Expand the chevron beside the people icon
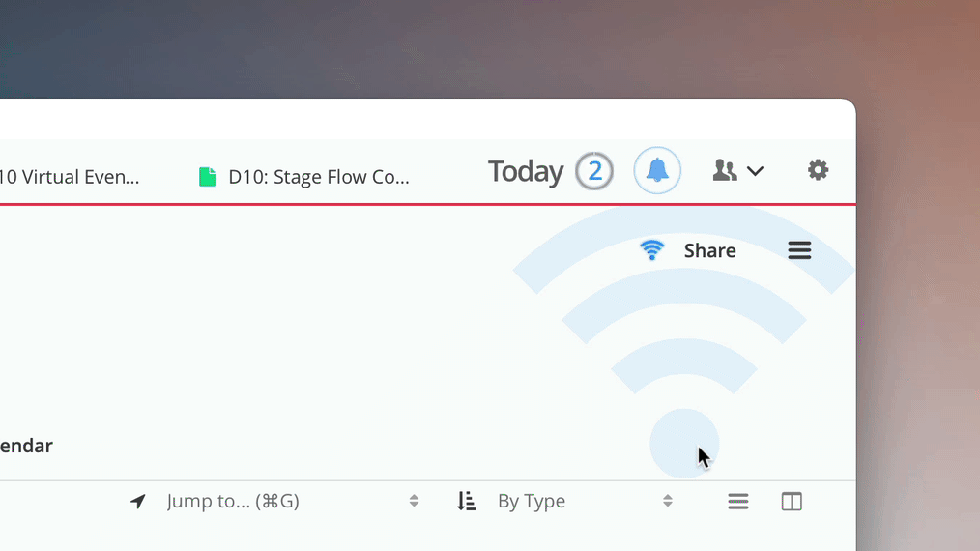The height and width of the screenshot is (551, 980). coord(756,171)
